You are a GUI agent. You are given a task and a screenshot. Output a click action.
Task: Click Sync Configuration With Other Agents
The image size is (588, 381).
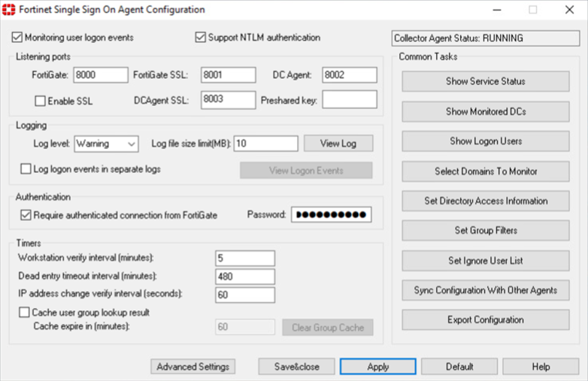[486, 290]
